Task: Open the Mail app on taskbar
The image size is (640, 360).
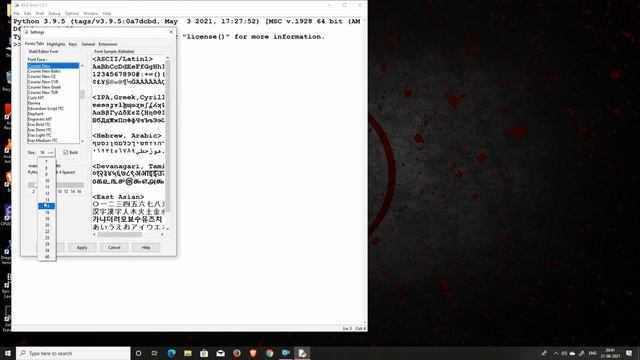Action: click(x=220, y=353)
